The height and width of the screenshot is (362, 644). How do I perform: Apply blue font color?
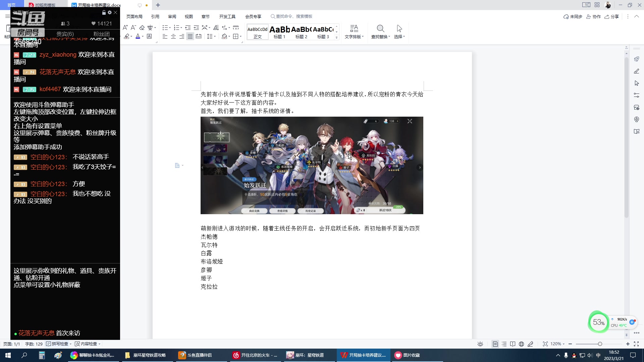pyautogui.click(x=138, y=36)
